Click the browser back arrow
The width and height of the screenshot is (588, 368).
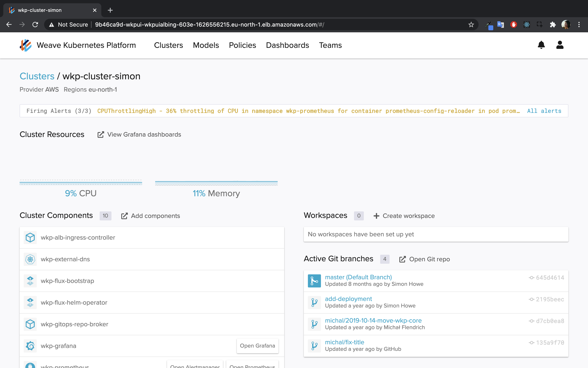(9, 25)
